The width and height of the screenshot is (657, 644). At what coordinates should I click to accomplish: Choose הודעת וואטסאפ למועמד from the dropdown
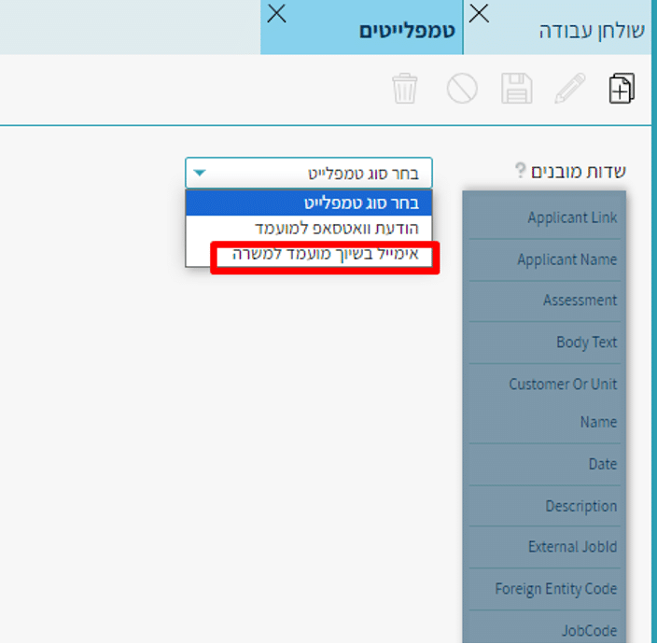[x=337, y=228]
